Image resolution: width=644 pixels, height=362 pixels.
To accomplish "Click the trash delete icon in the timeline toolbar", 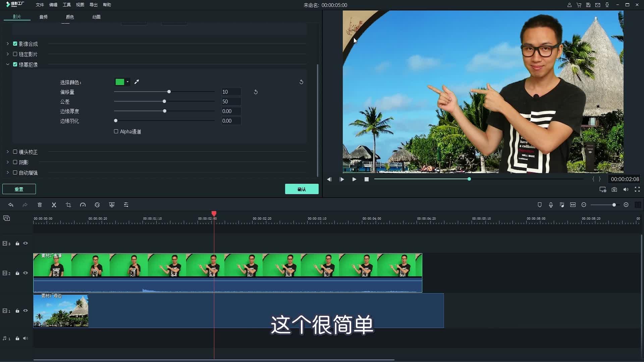I will point(40,205).
